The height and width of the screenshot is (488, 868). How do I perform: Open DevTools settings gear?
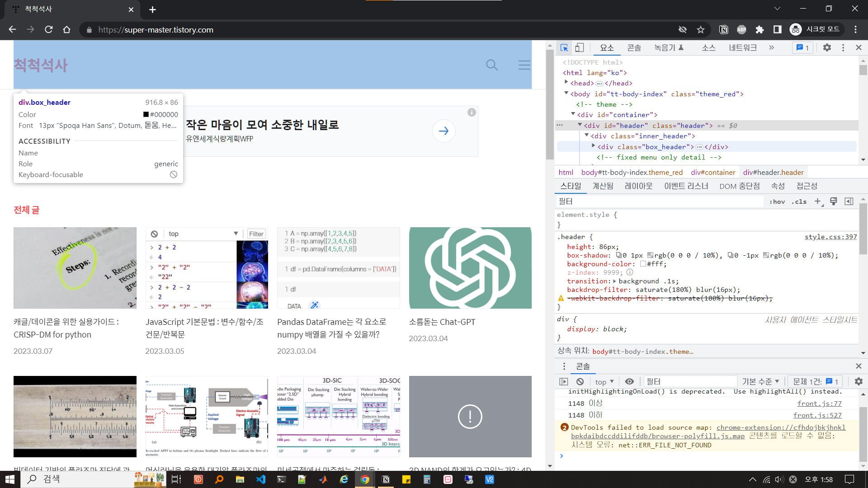point(827,47)
